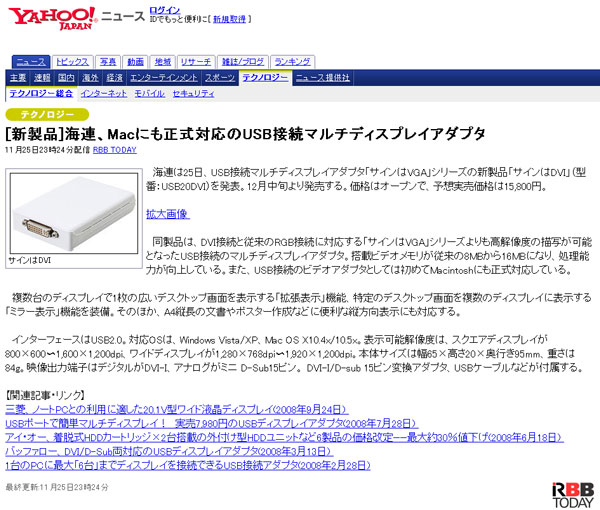Click the サインはDVI image caption
This screenshot has height=510, width=600.
tap(30, 261)
